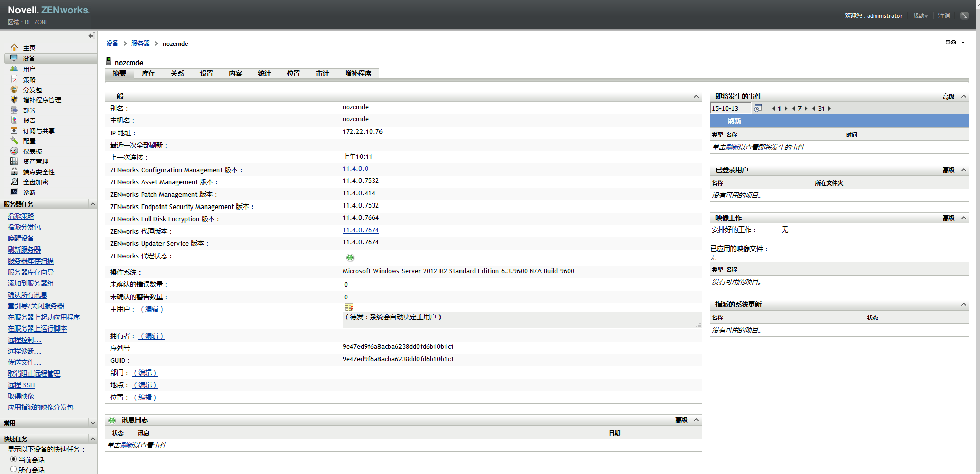
Task: Click the date field showing 15-10-13
Action: tap(730, 108)
